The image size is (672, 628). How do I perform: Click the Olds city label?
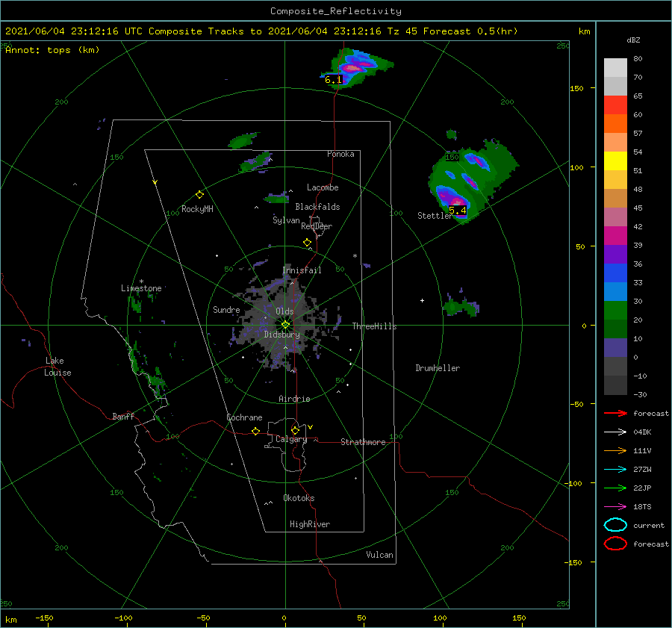click(284, 311)
